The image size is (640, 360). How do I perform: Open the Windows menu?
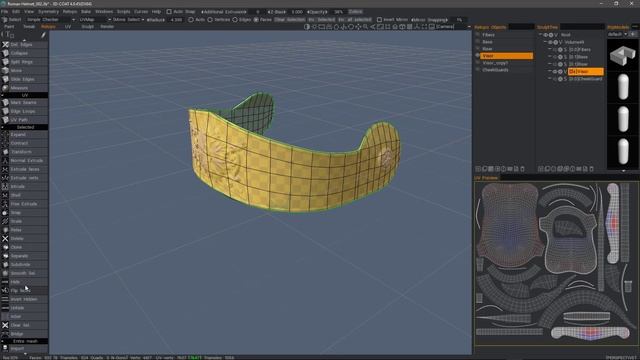pos(104,12)
